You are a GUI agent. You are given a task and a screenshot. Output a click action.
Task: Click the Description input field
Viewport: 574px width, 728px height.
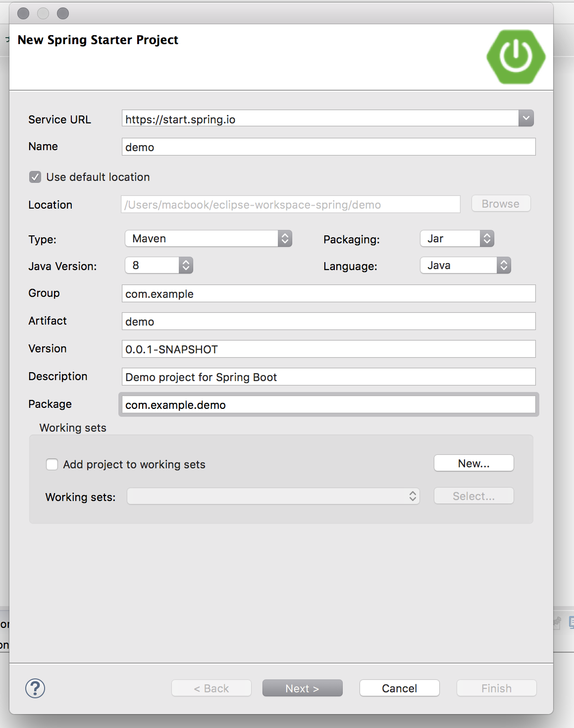point(328,377)
